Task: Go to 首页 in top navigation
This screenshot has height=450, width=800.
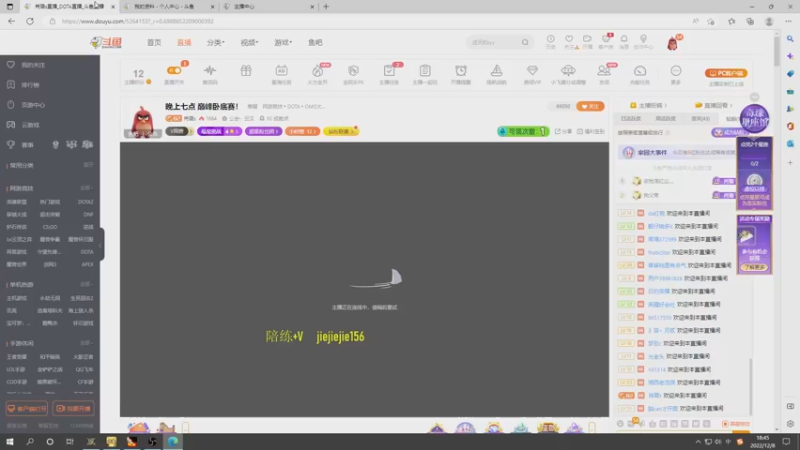Action: 154,42
